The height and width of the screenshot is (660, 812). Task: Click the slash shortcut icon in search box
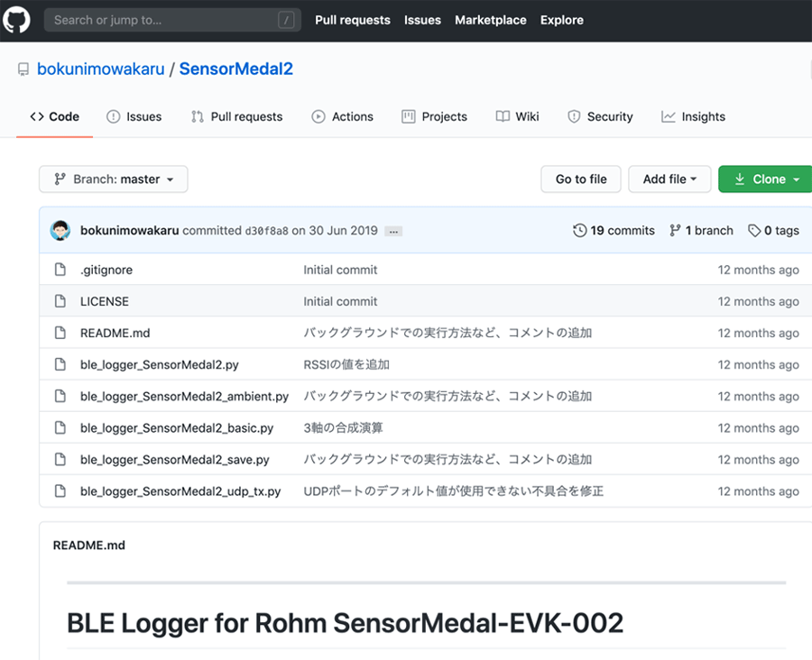[x=286, y=20]
